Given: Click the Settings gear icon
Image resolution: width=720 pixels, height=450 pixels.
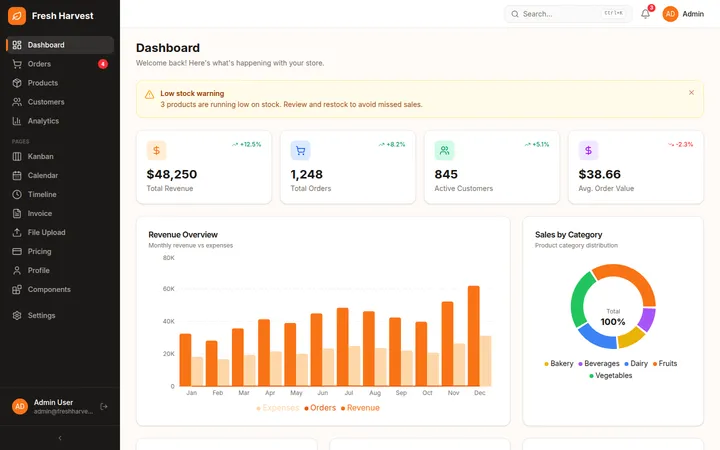Looking at the screenshot, I should 17,315.
